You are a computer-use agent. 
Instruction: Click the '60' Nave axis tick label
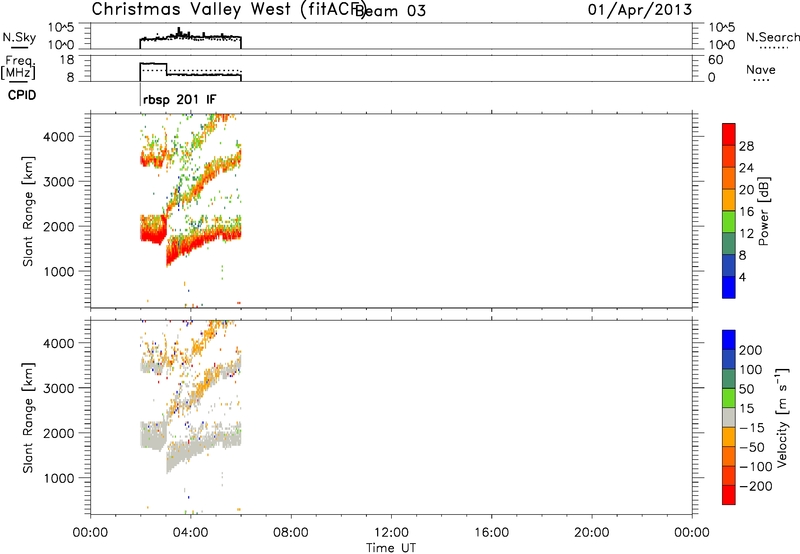tap(715, 60)
